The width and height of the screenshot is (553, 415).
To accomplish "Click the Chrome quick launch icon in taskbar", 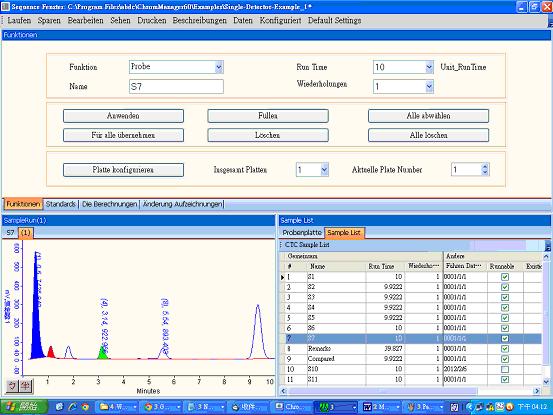I will click(85, 407).
